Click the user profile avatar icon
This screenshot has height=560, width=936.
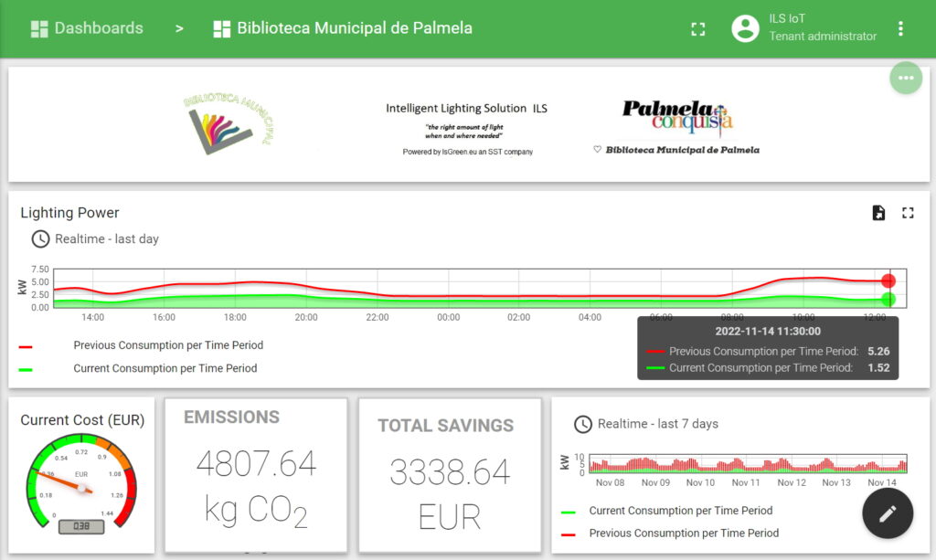coord(746,28)
